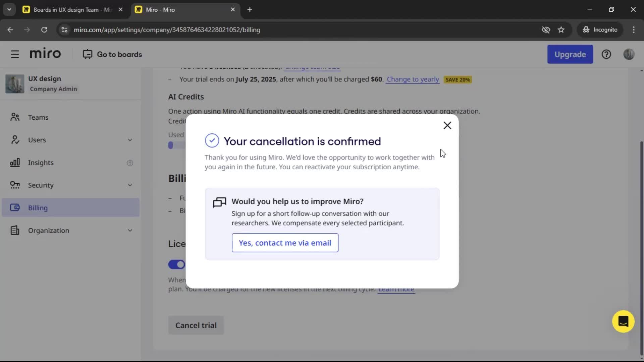This screenshot has height=362, width=644.
Task: Close the Miro - Miro browser tab
Action: pos(233,10)
